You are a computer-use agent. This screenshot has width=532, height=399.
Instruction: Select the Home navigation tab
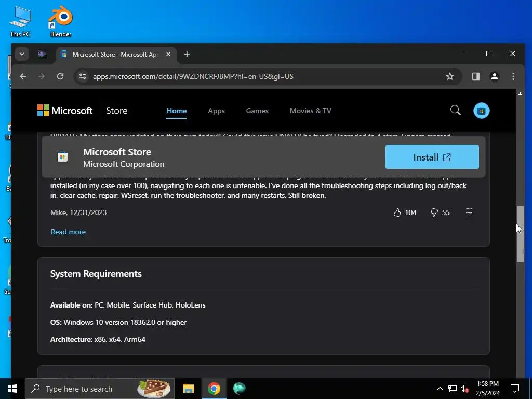pos(177,111)
